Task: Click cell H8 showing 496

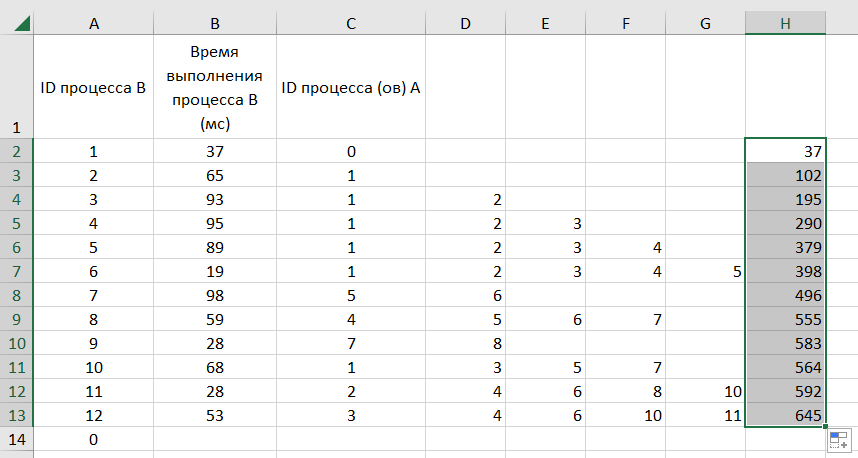Action: click(785, 295)
